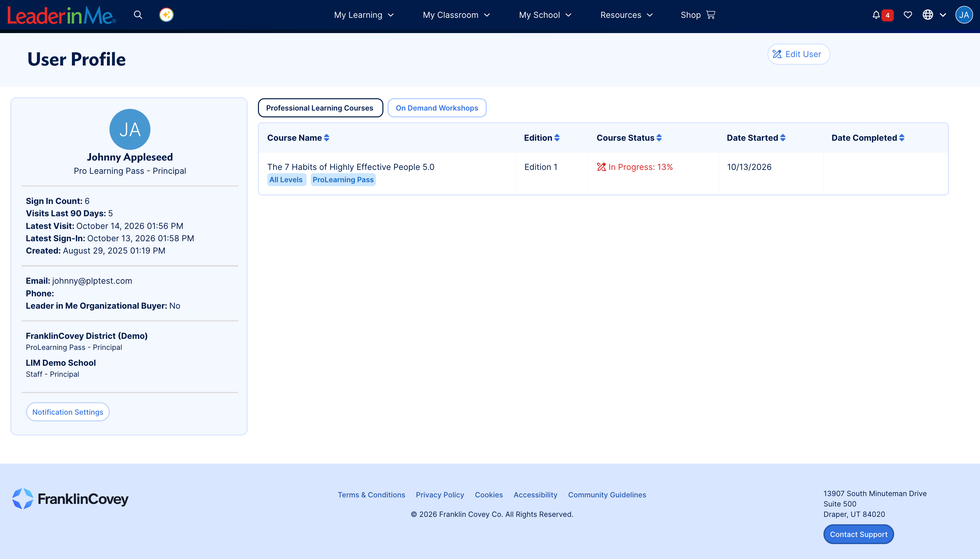Sort by Course Status arrows
Viewport: 980px width, 559px height.
(x=659, y=138)
